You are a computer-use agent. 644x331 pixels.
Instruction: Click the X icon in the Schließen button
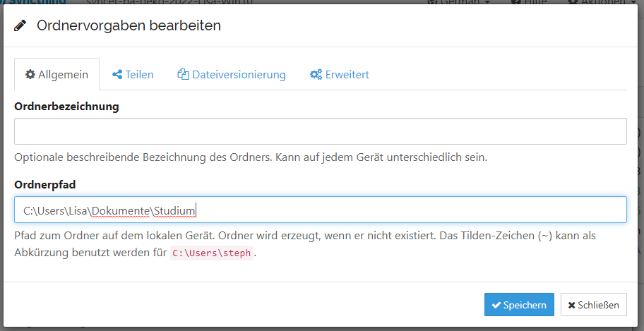click(572, 305)
